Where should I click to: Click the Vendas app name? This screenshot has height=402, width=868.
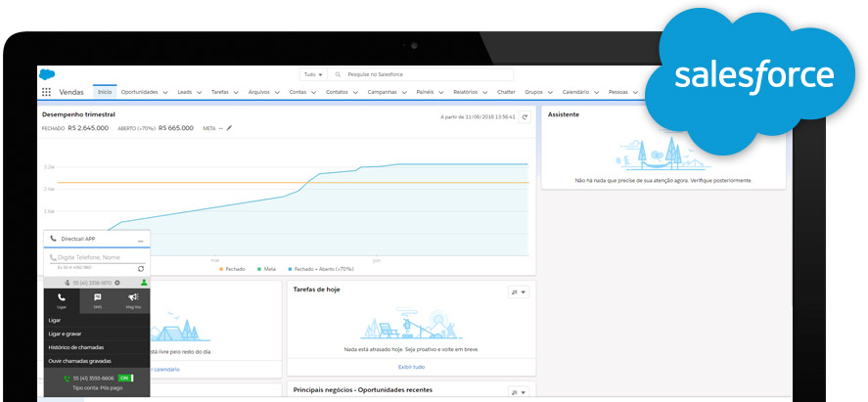click(x=71, y=92)
